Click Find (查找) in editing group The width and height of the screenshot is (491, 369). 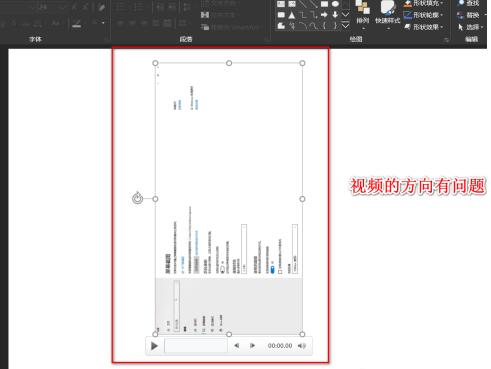(x=469, y=3)
